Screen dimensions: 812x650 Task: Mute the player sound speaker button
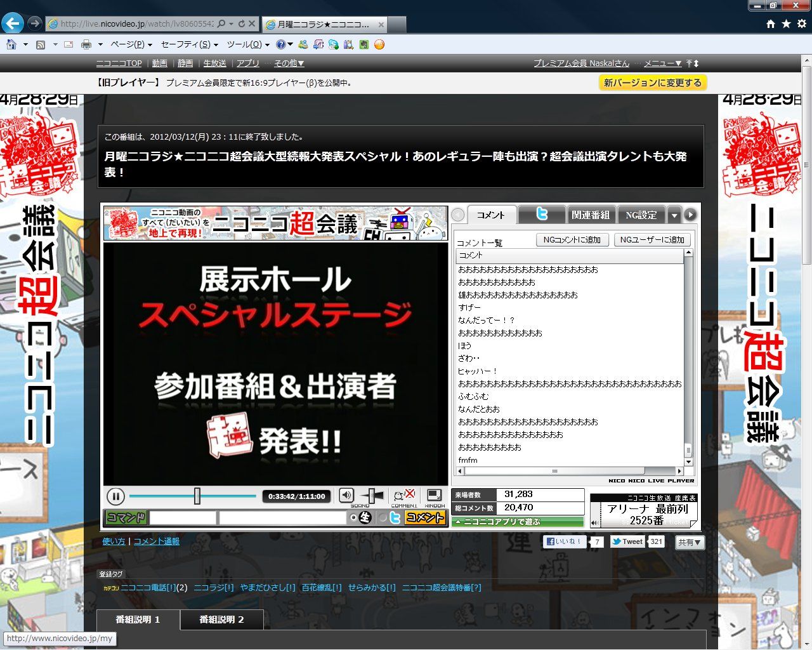pyautogui.click(x=346, y=495)
